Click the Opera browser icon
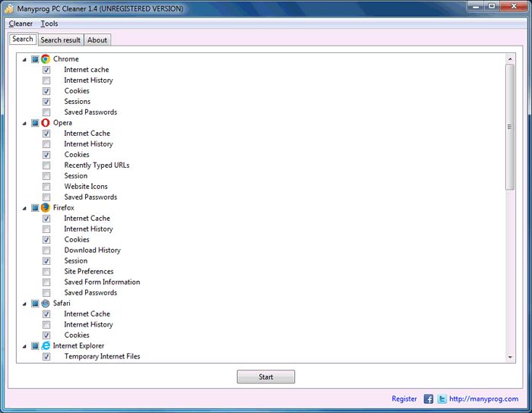The height and width of the screenshot is (413, 532). tap(46, 123)
